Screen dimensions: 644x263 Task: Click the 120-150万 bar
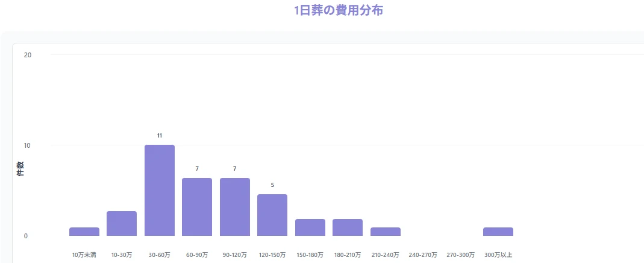(x=272, y=215)
